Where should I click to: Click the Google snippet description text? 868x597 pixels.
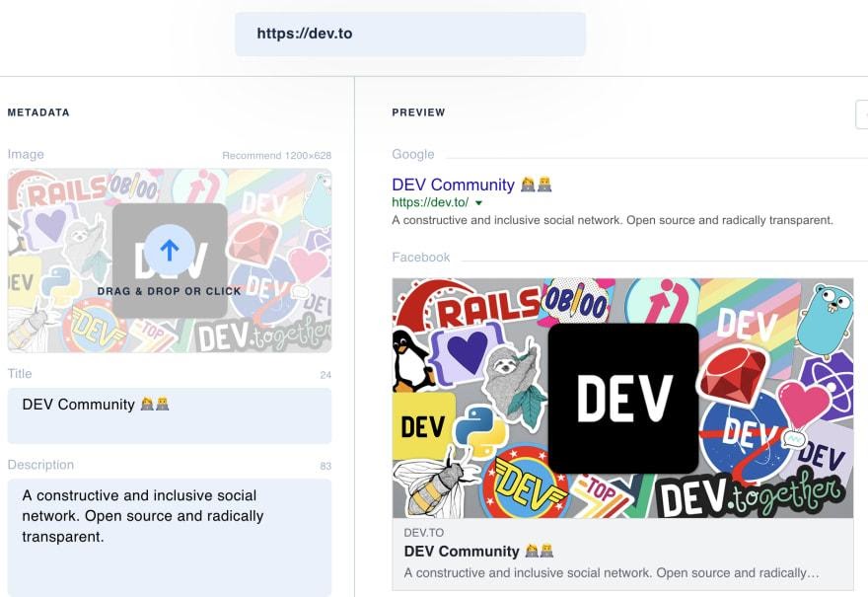(613, 220)
